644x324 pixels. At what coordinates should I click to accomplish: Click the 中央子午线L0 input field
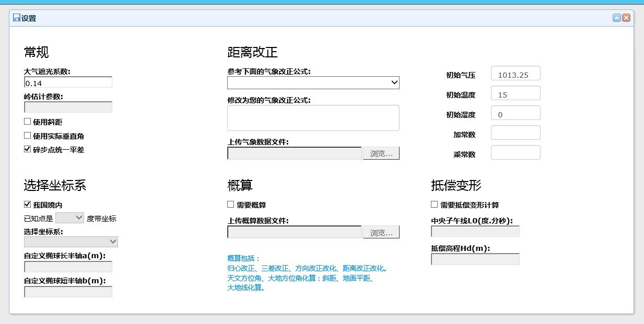(474, 231)
